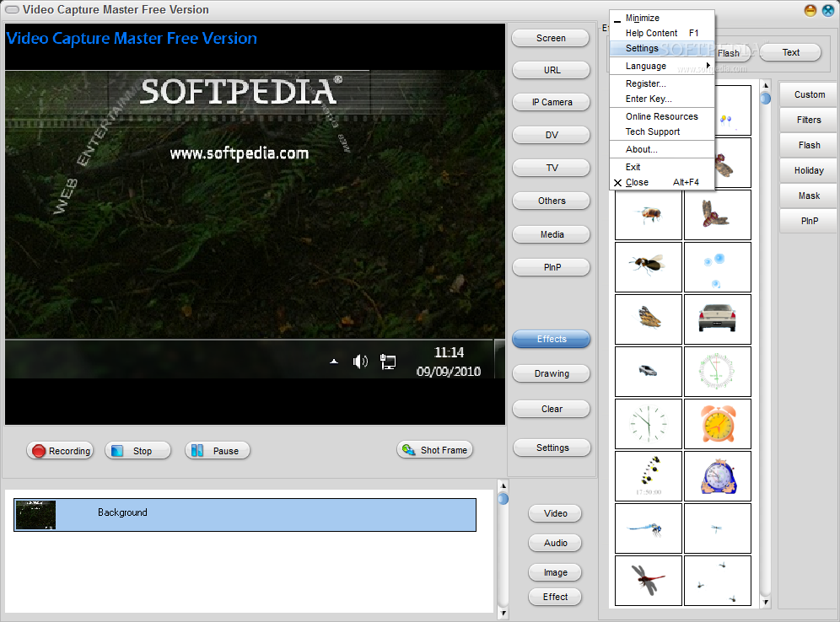The height and width of the screenshot is (622, 840).
Task: Select IP Camera source
Action: (551, 102)
